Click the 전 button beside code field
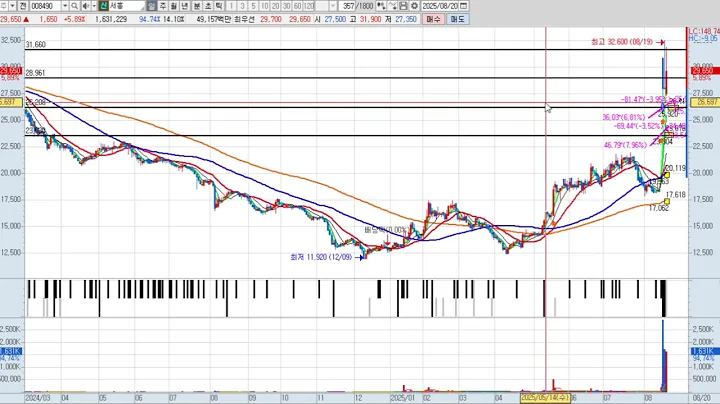The image size is (720, 404). [x=22, y=6]
